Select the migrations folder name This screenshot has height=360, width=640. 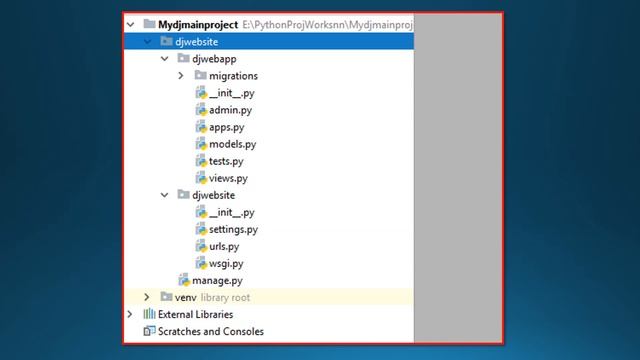coord(233,76)
